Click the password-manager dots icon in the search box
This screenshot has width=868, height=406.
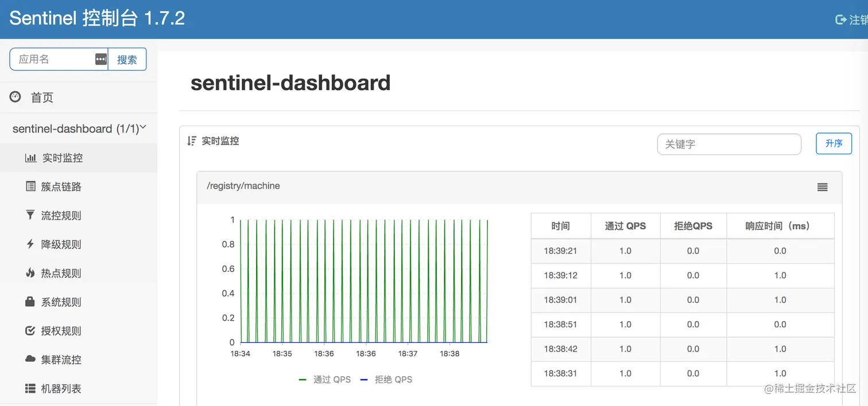(101, 59)
